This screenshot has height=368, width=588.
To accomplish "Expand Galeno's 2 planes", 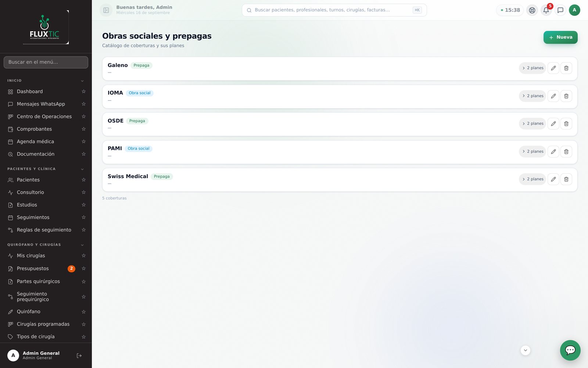I will (533, 68).
